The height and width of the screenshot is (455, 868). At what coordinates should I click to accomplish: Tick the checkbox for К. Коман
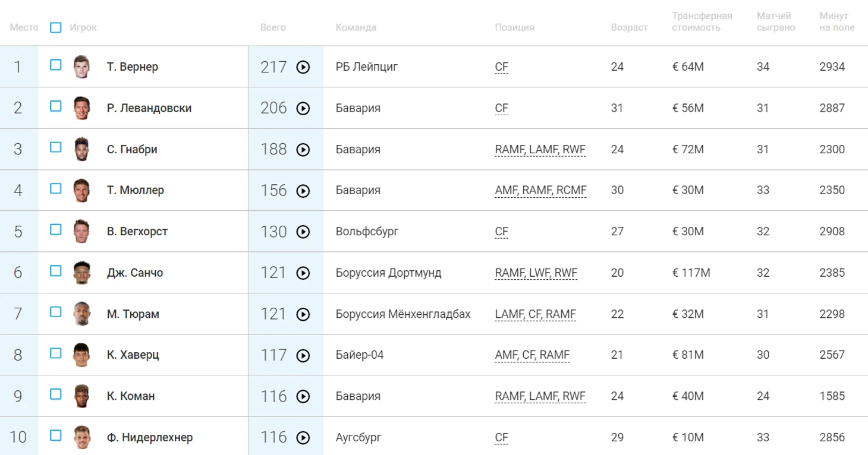pyautogui.click(x=56, y=394)
